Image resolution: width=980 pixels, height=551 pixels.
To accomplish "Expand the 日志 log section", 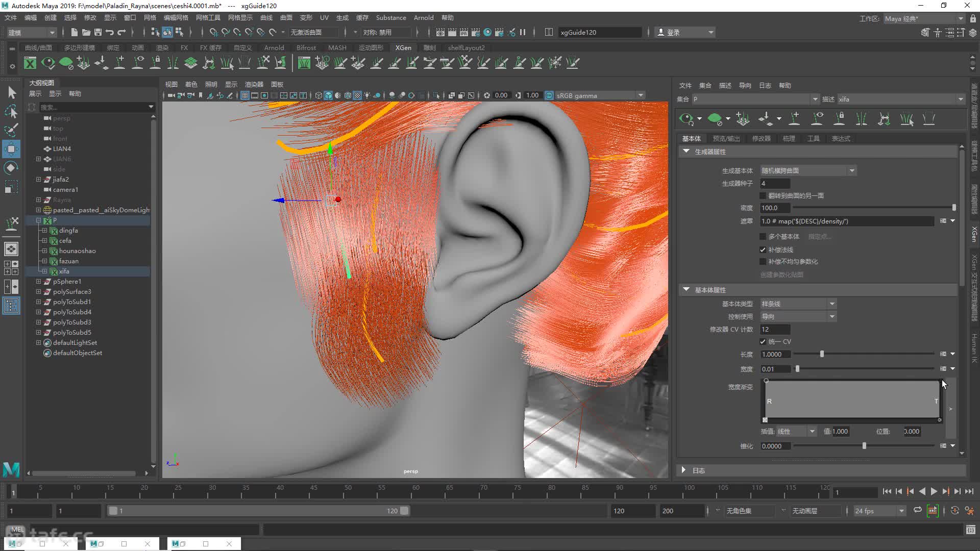I will (683, 470).
